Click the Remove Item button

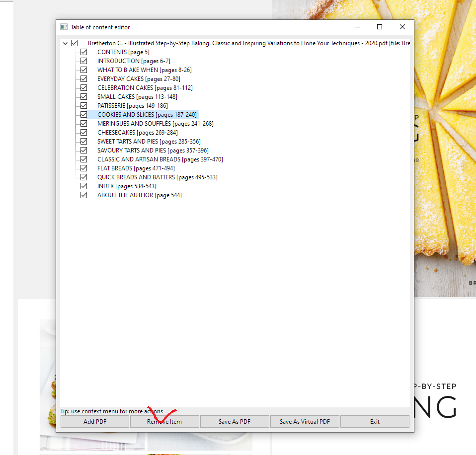164,421
